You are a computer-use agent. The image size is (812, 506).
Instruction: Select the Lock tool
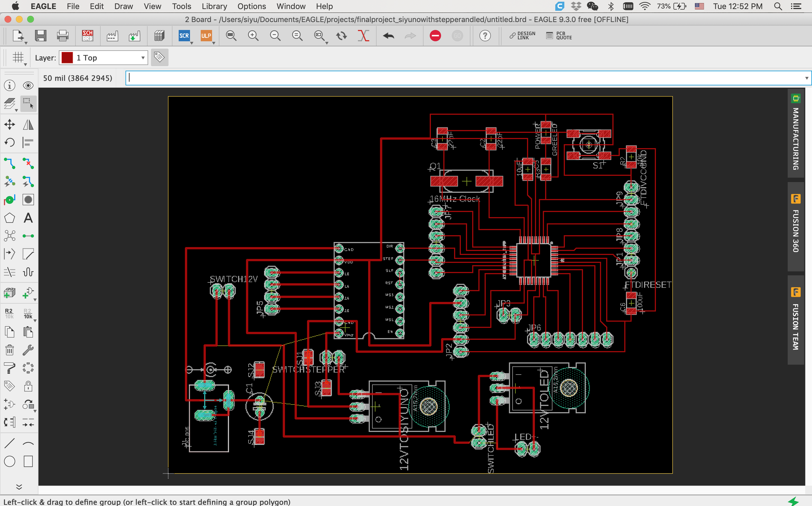tap(28, 386)
